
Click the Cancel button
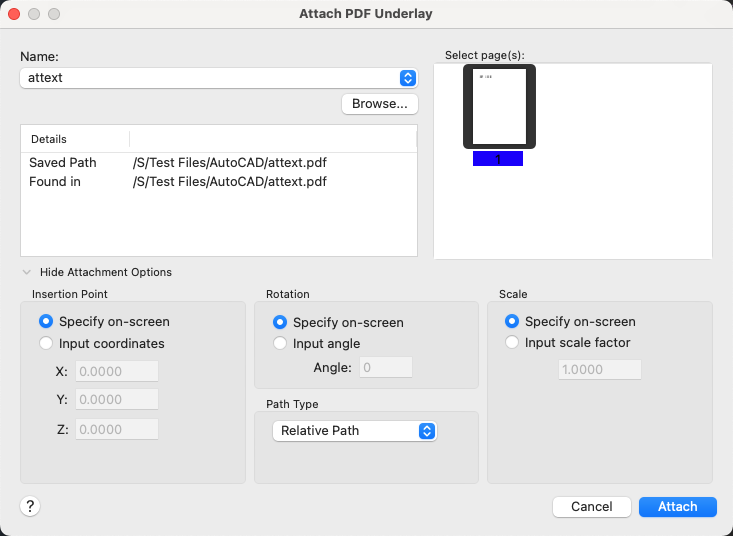click(591, 507)
